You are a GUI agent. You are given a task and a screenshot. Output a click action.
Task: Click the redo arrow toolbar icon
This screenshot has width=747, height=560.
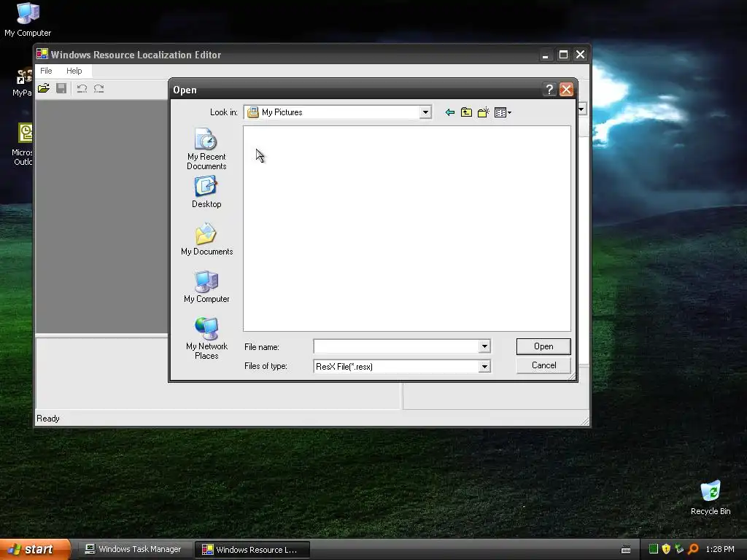pyautogui.click(x=99, y=88)
